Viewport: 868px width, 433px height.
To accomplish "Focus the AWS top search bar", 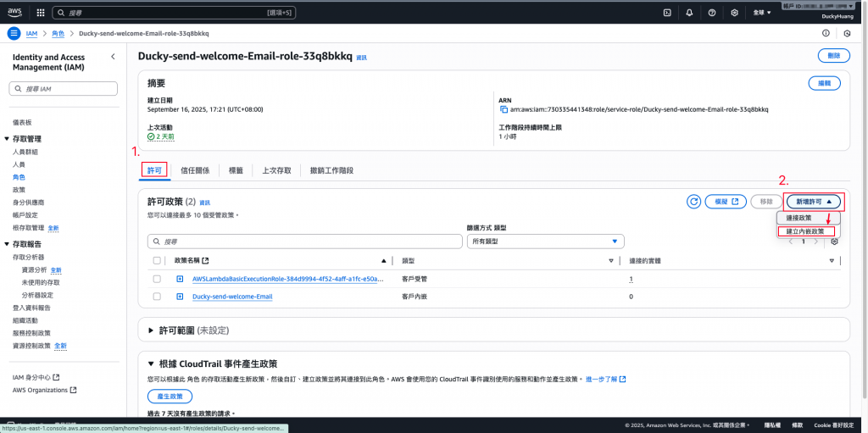I will click(175, 12).
